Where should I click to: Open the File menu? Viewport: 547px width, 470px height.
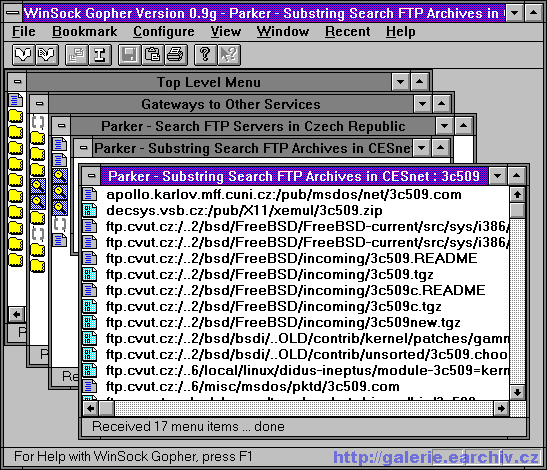click(x=24, y=32)
